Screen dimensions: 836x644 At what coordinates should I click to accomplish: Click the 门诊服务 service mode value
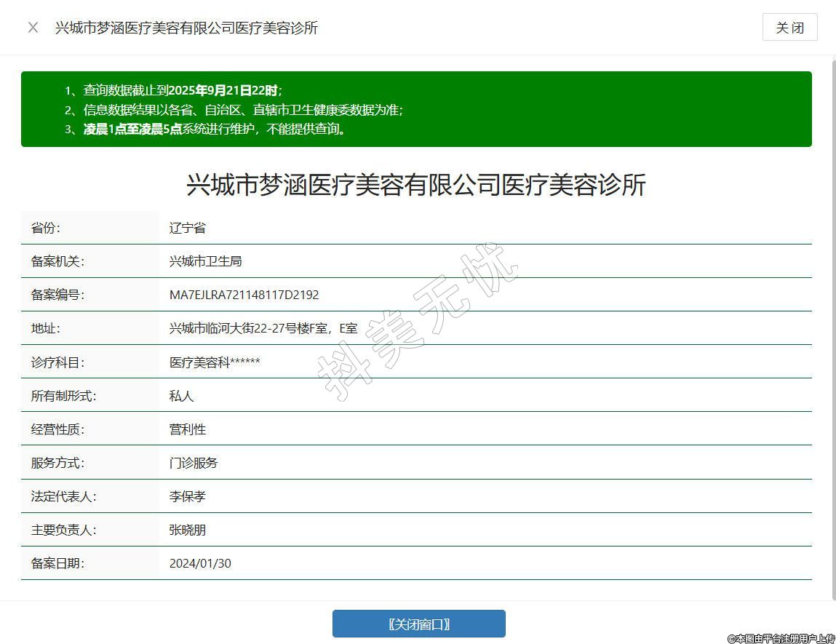[194, 463]
